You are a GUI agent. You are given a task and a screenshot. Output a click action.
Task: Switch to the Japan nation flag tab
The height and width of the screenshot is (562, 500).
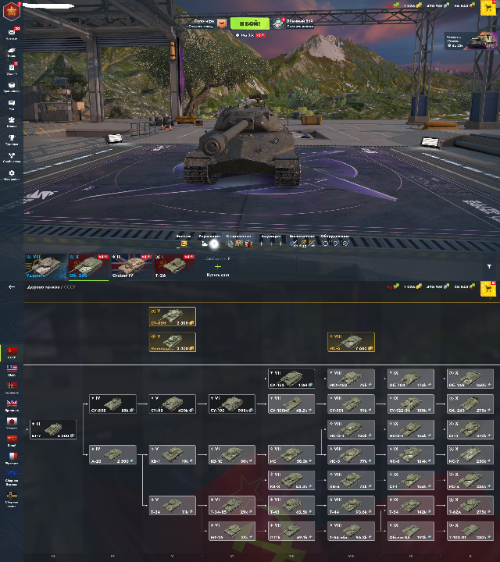(x=12, y=423)
